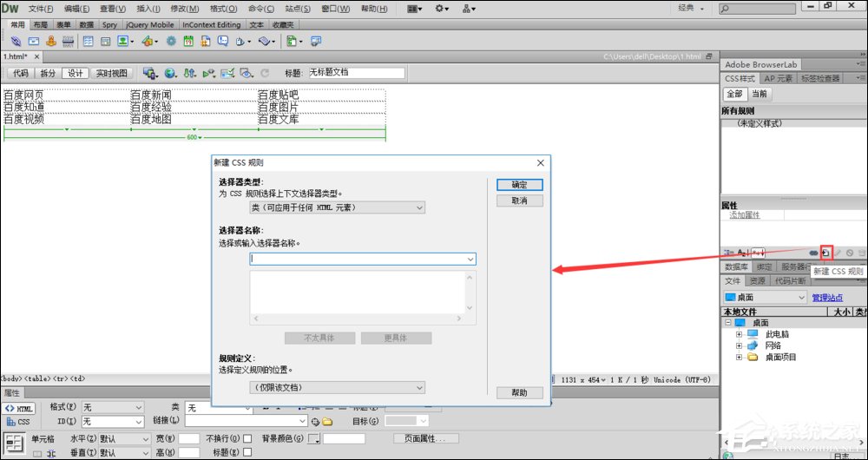The image size is (868, 460).
Task: Expand the 此电脑 tree node
Action: click(x=739, y=334)
